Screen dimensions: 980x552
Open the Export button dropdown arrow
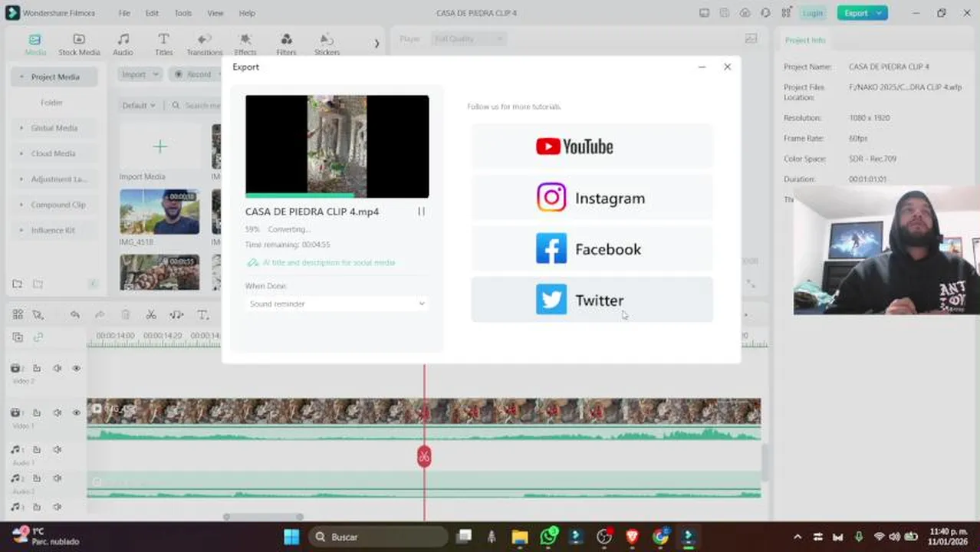coord(880,13)
